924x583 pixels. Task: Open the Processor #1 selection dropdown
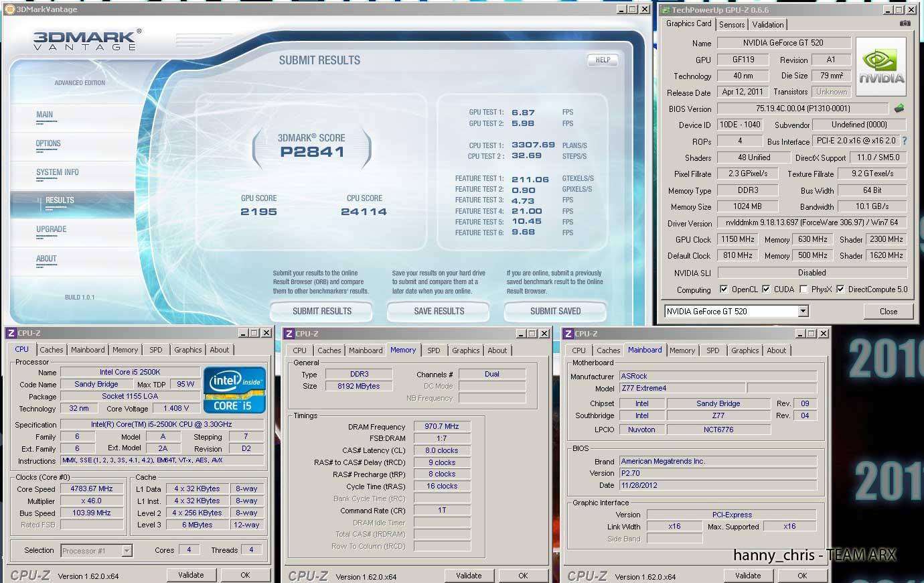pyautogui.click(x=127, y=551)
